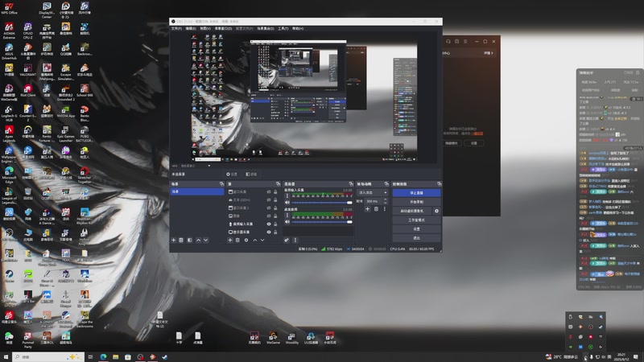Adjust audio input capture volume slider

pyautogui.click(x=321, y=203)
